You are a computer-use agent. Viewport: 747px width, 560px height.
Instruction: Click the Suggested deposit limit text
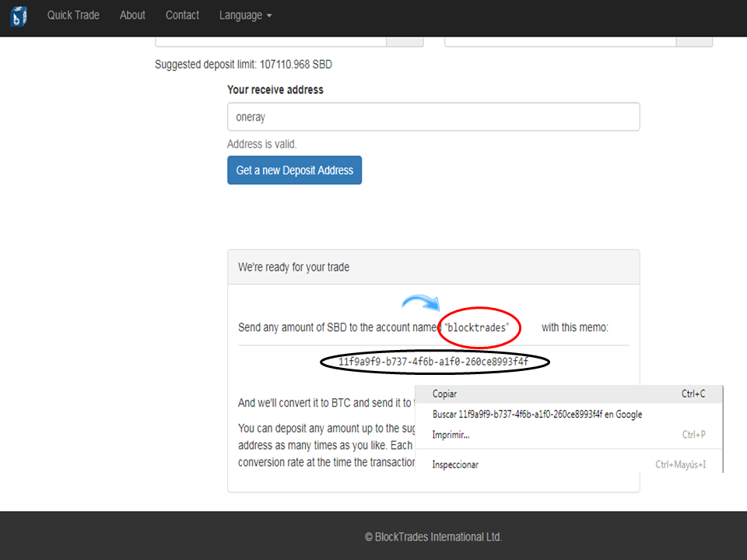coord(244,65)
